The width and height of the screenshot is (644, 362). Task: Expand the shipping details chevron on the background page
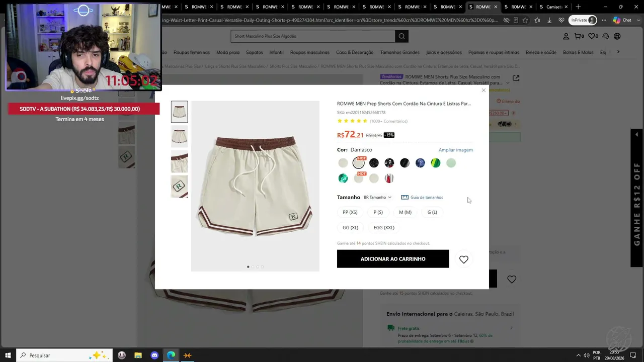pyautogui.click(x=512, y=328)
